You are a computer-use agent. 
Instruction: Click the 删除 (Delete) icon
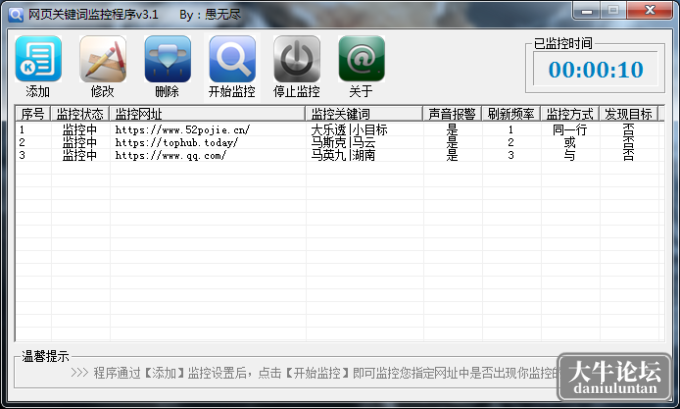coord(167,59)
